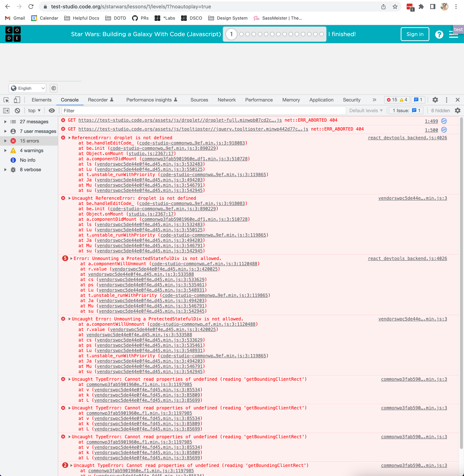
Task: Select the No info sidebar item
Action: click(29, 160)
